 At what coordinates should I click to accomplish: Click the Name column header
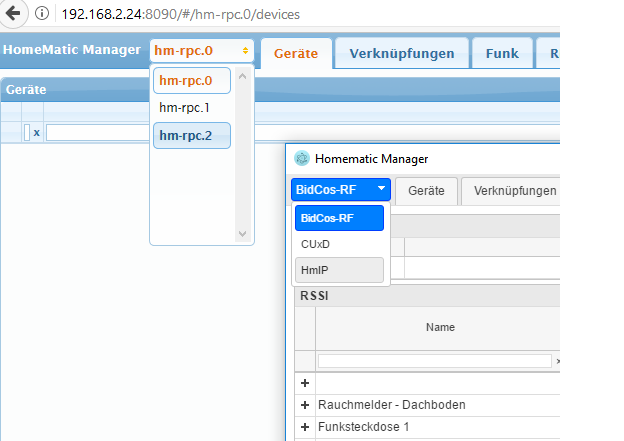point(438,328)
